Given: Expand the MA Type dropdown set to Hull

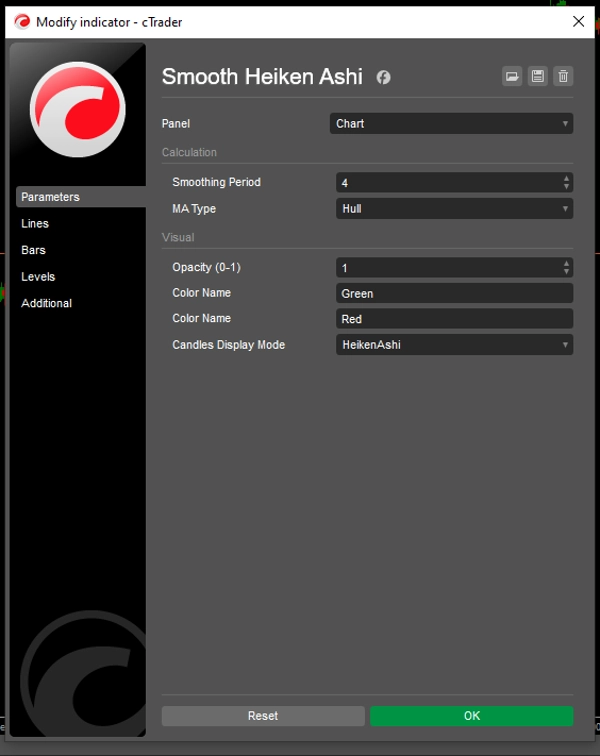Looking at the screenshot, I should point(454,209).
